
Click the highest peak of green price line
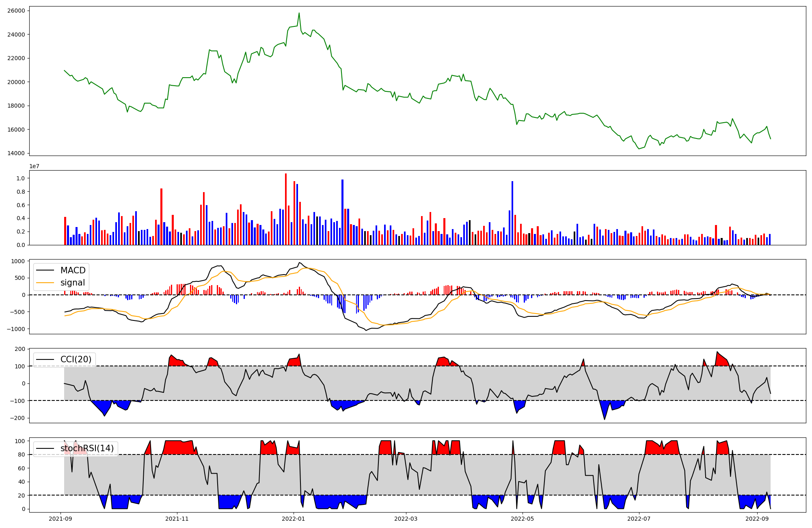[299, 13]
